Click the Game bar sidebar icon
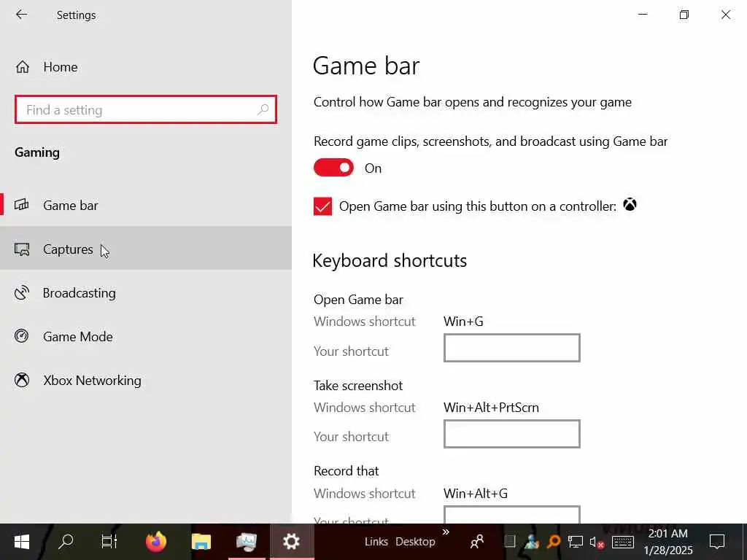The width and height of the screenshot is (747, 560). tap(22, 205)
